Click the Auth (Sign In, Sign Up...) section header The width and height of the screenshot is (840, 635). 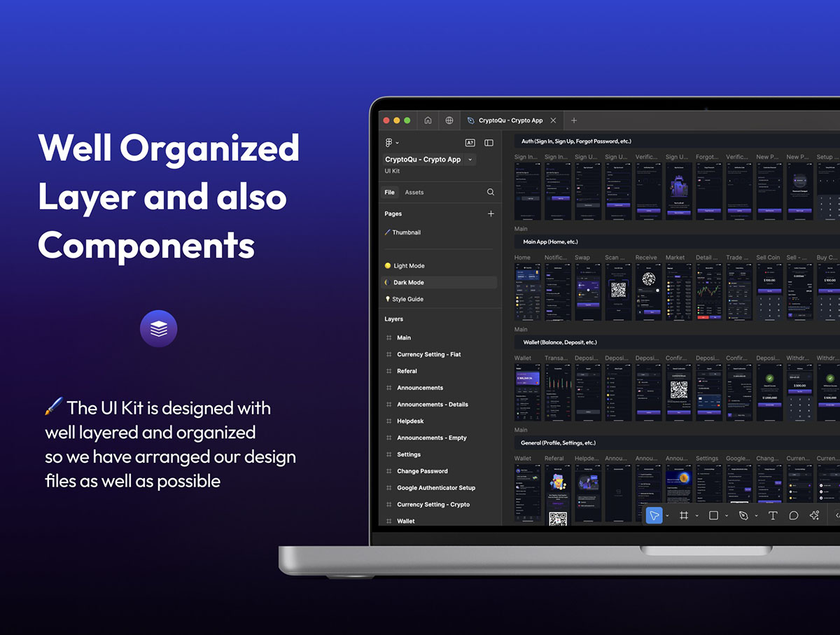pyautogui.click(x=577, y=141)
